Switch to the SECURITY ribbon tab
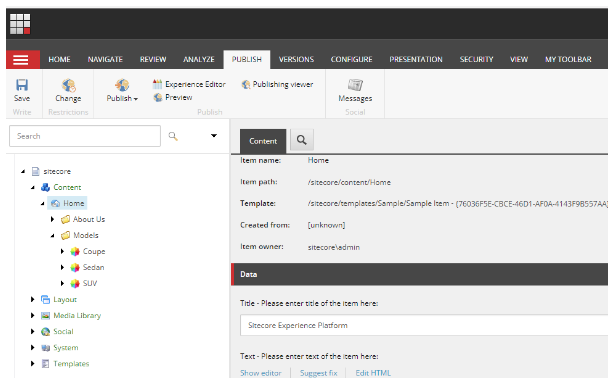The image size is (615, 384). [477, 60]
